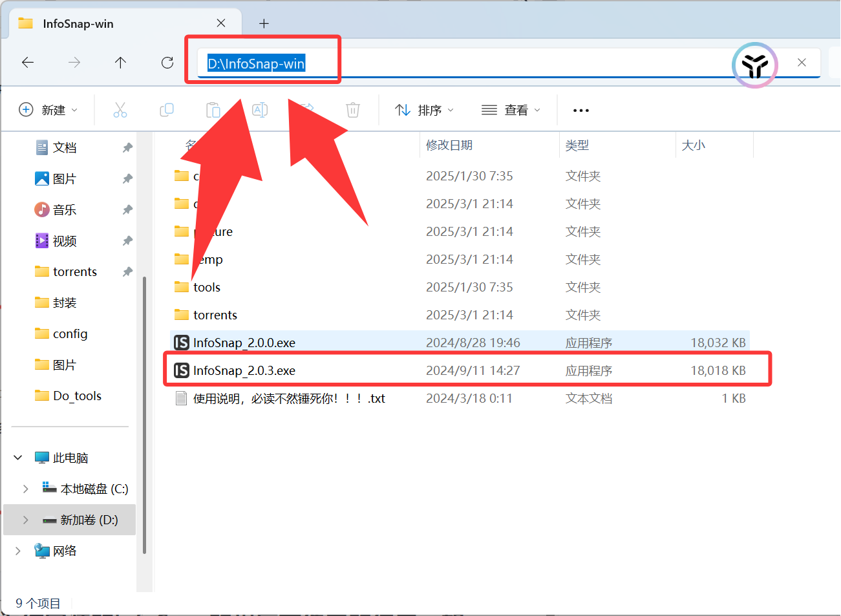Open the 查看 view dropdown
This screenshot has height=616, width=841.
[511, 111]
